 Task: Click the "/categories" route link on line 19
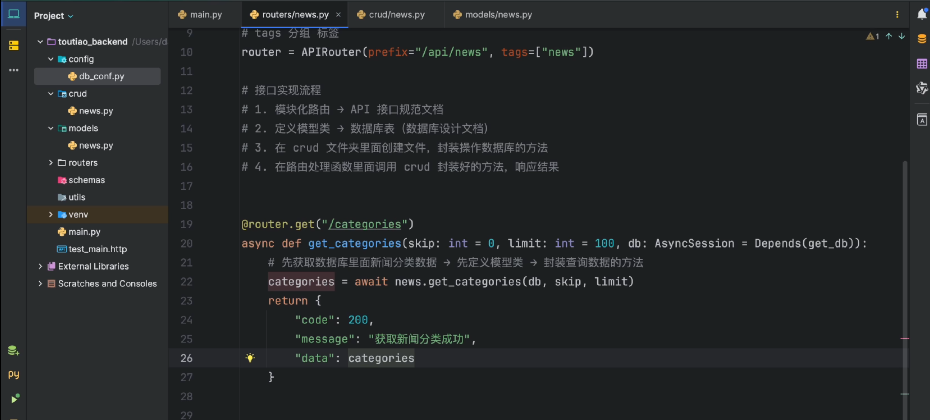coord(364,224)
